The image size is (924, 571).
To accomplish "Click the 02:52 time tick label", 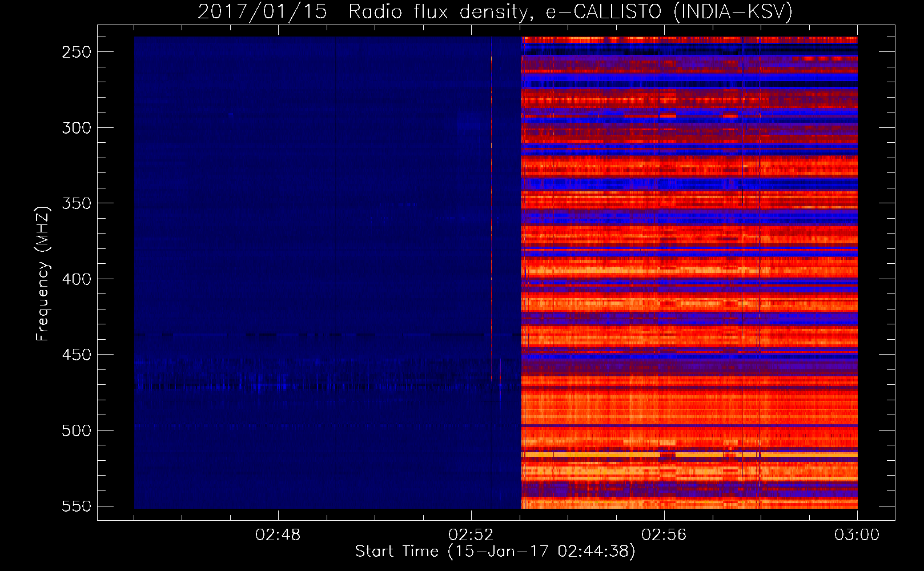I will point(471,535).
